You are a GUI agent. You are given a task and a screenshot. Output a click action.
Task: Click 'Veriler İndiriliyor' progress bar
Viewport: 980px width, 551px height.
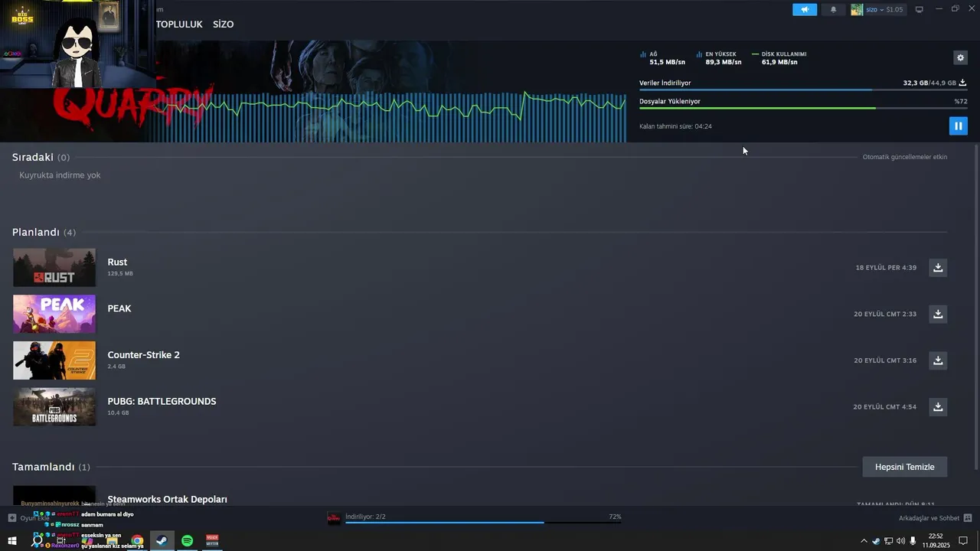click(803, 90)
